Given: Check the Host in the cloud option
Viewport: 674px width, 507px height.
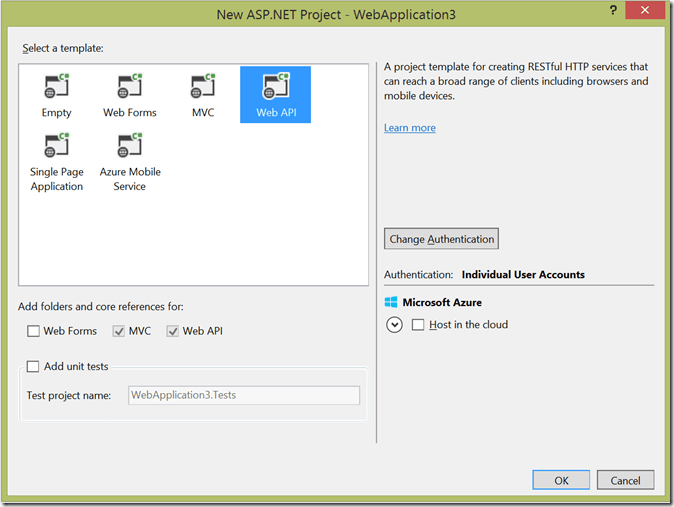Looking at the screenshot, I should (418, 324).
